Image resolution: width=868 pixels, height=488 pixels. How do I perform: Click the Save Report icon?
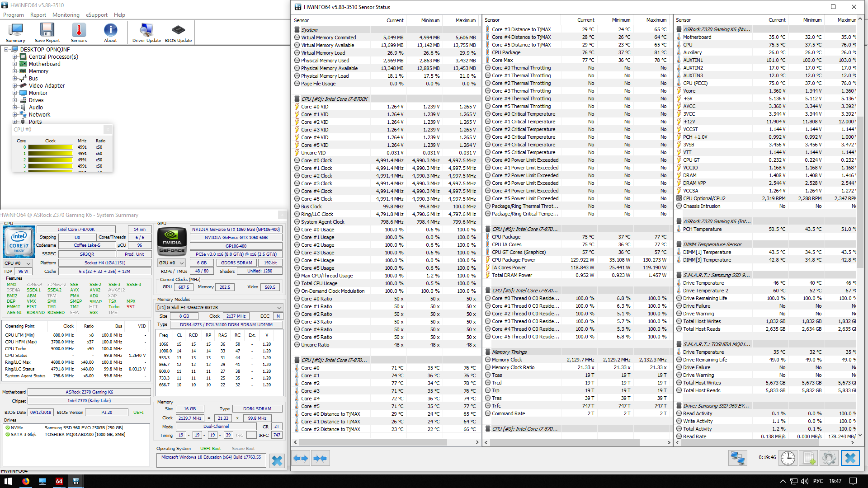tap(47, 33)
